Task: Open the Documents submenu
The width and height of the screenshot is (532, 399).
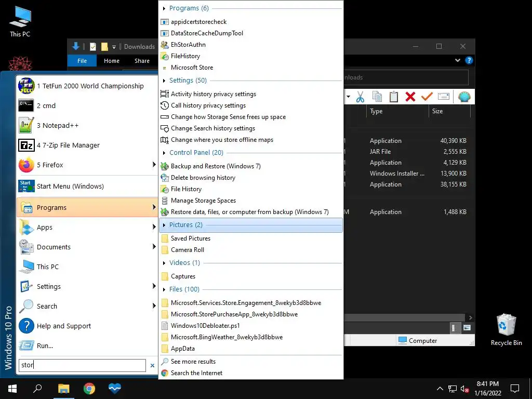Action: pos(87,247)
